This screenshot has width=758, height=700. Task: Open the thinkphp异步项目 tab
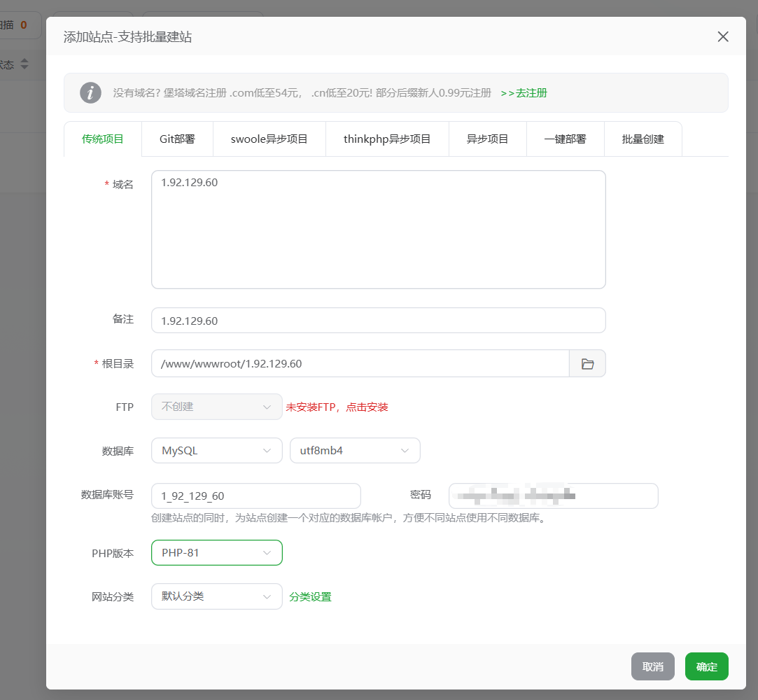[387, 139]
